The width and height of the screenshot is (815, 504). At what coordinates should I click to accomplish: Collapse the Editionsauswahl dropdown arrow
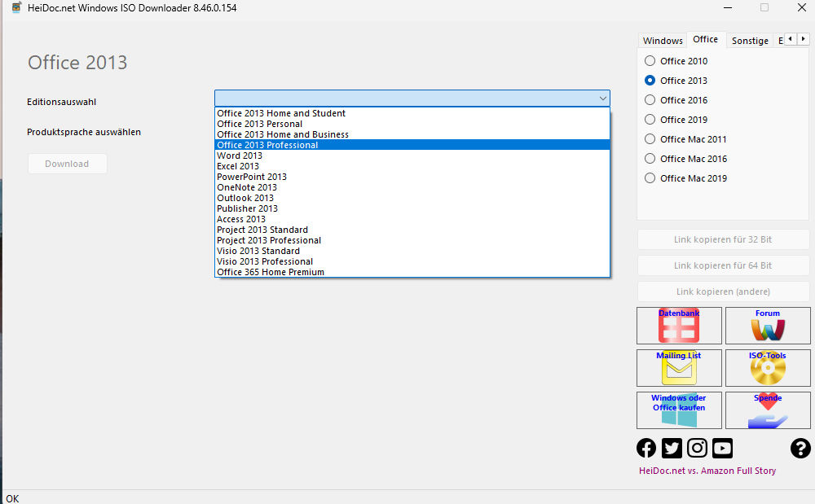pos(602,99)
